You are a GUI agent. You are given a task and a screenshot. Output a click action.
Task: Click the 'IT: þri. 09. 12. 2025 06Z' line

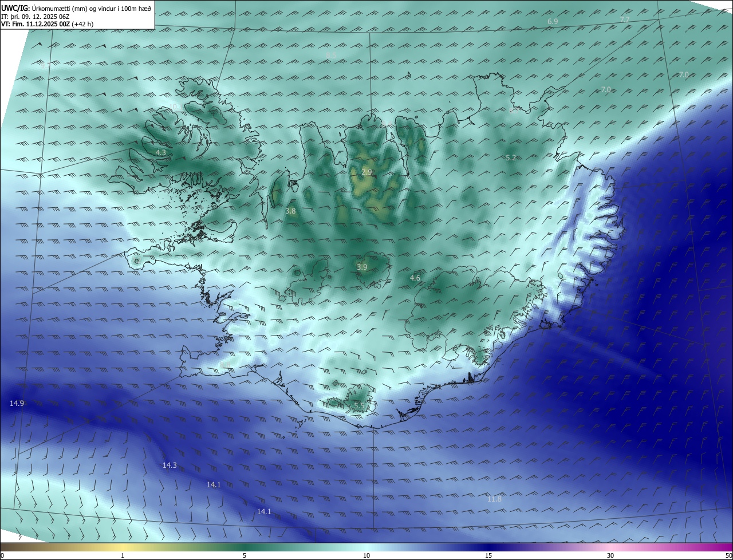click(36, 16)
